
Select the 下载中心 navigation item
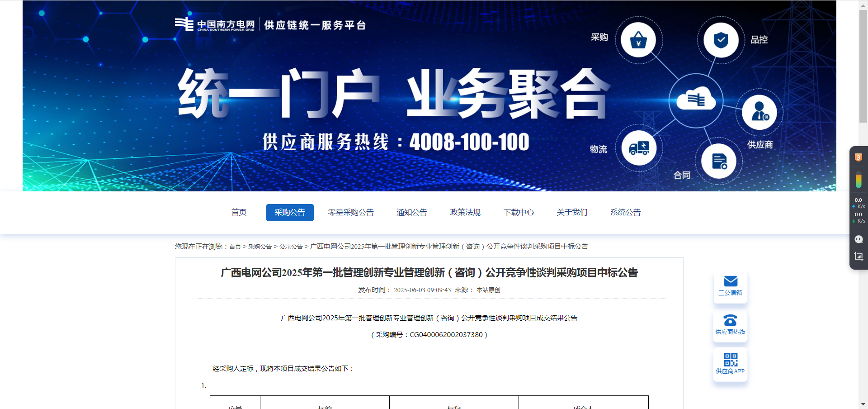click(x=519, y=213)
